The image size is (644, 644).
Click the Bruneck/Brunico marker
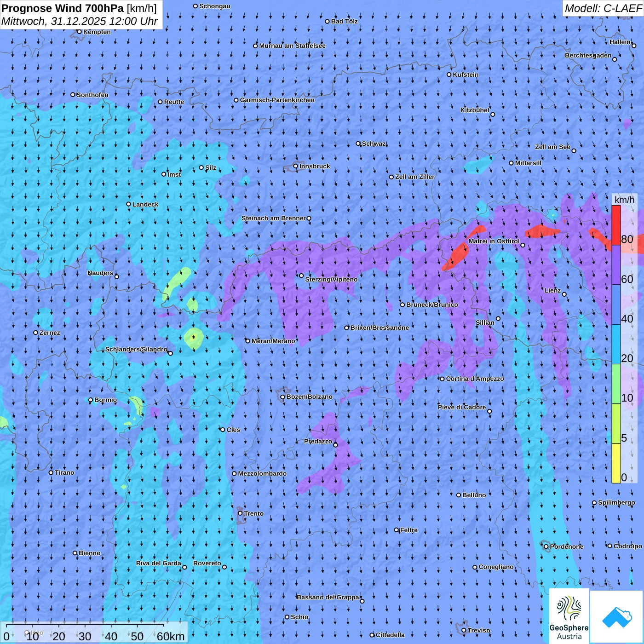[x=402, y=305]
